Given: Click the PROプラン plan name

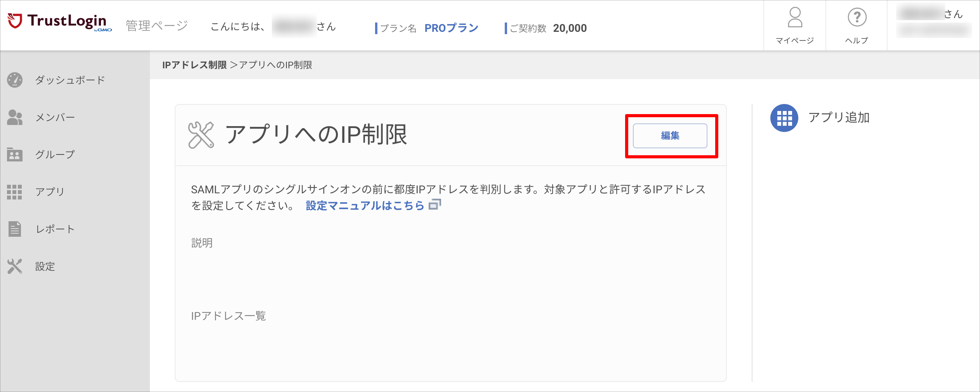Looking at the screenshot, I should pos(451,28).
